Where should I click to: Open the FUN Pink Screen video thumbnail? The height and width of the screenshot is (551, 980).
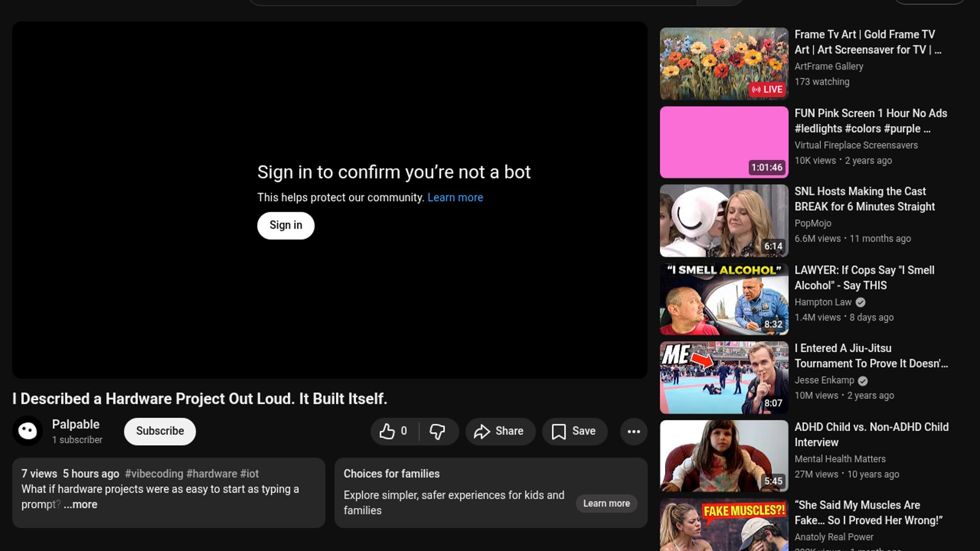(724, 142)
